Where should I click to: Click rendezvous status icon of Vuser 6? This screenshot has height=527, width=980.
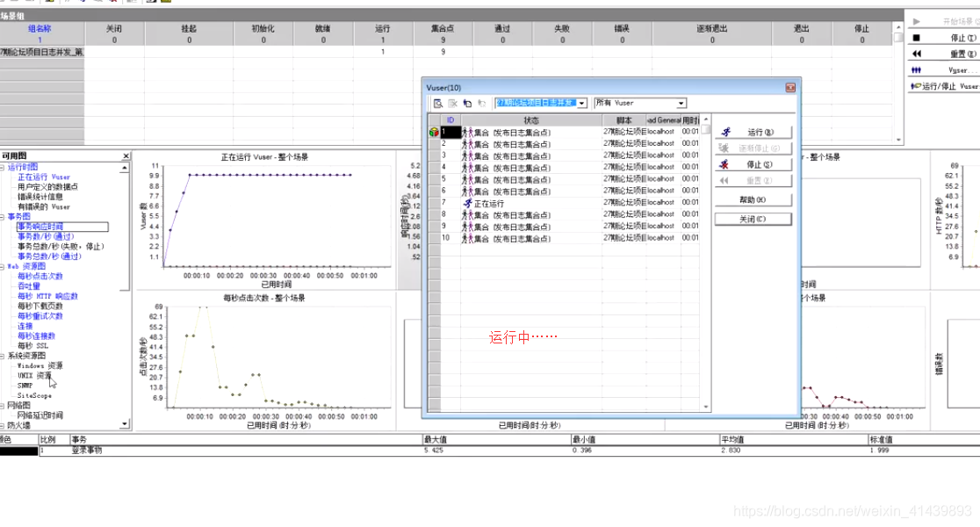[467, 191]
